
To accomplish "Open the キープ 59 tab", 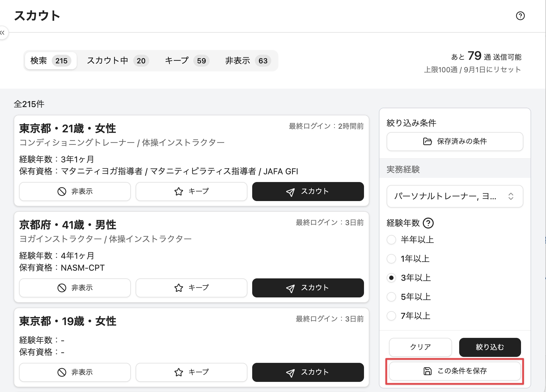I will 187,61.
